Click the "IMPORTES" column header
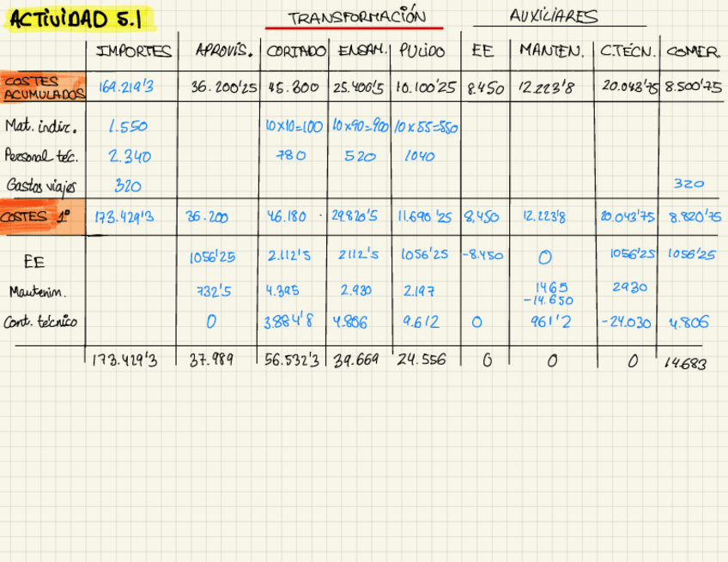This screenshot has height=562, width=728. [x=134, y=51]
